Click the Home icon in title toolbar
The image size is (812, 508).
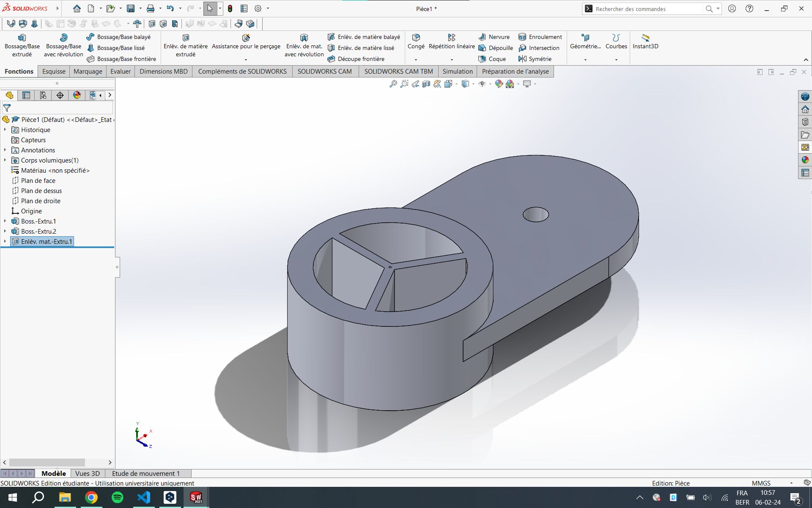click(77, 8)
